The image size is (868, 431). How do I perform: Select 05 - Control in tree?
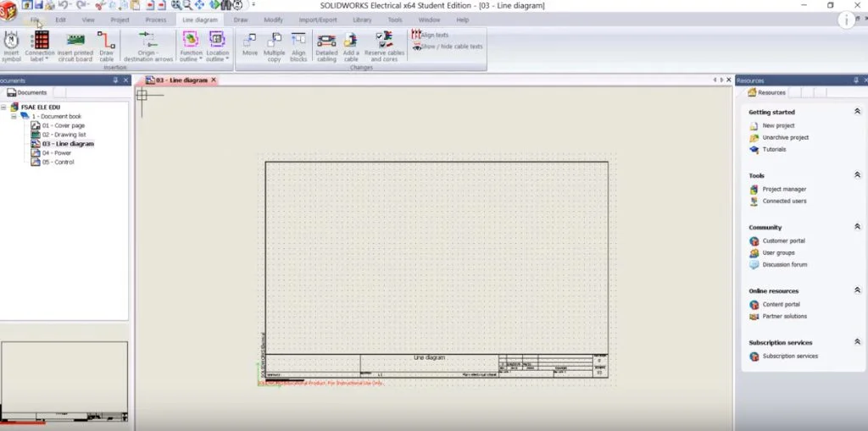pos(53,162)
